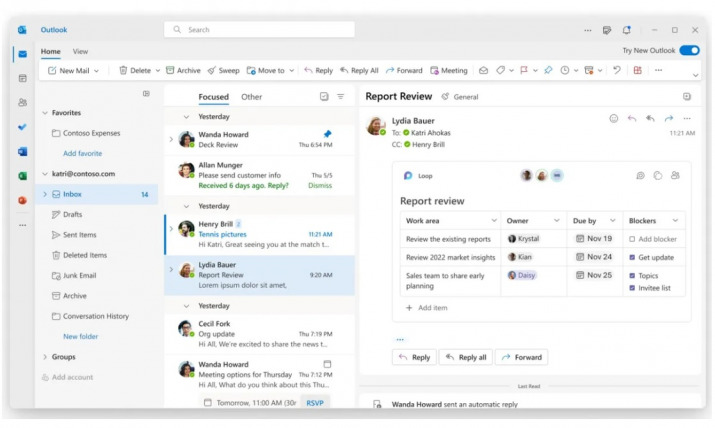Expand the ribbon with chevron
Viewport: 715px width, 428px height.
click(695, 75)
